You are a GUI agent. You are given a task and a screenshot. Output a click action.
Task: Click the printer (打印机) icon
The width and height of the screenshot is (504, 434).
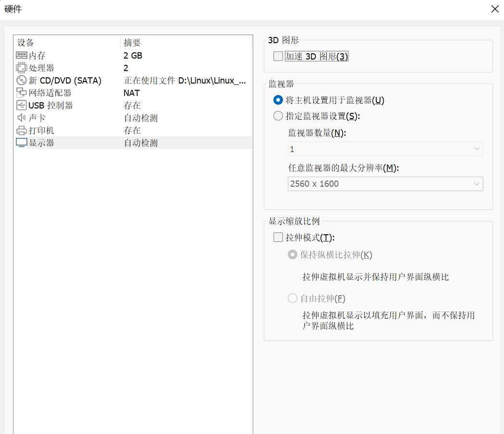(22, 130)
